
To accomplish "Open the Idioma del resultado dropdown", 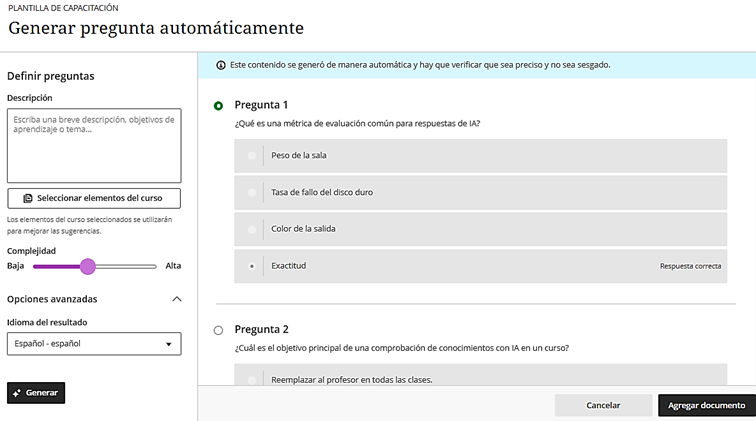I will click(x=94, y=344).
